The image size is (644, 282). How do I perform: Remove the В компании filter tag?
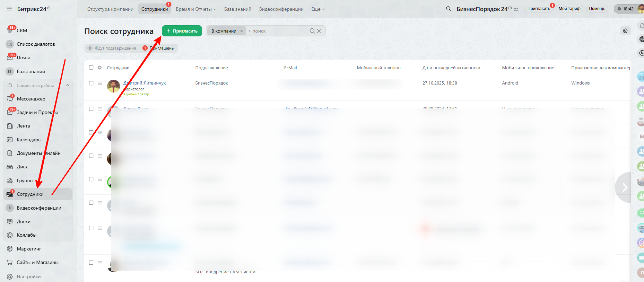click(242, 31)
